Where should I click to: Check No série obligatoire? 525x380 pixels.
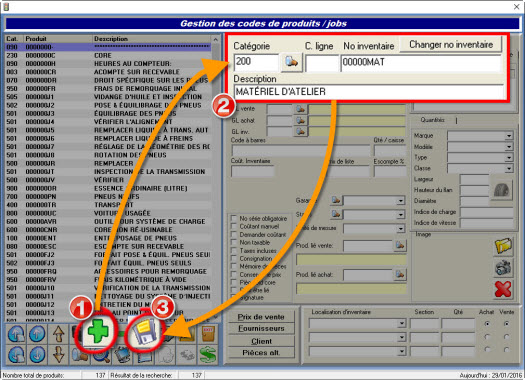coord(234,218)
